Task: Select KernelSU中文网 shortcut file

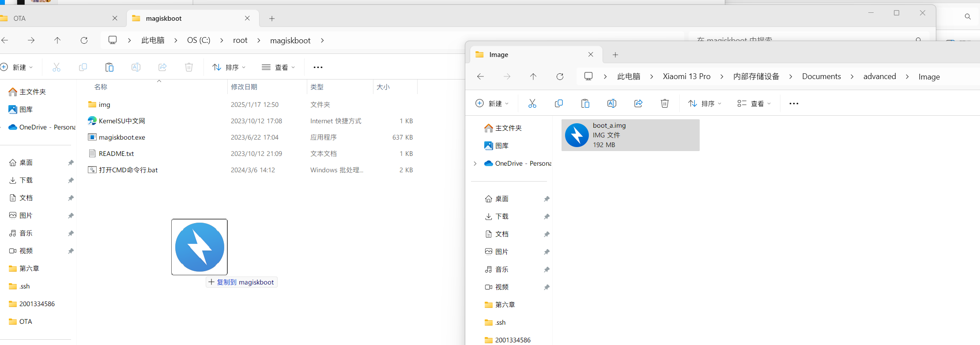Action: click(x=251, y=121)
